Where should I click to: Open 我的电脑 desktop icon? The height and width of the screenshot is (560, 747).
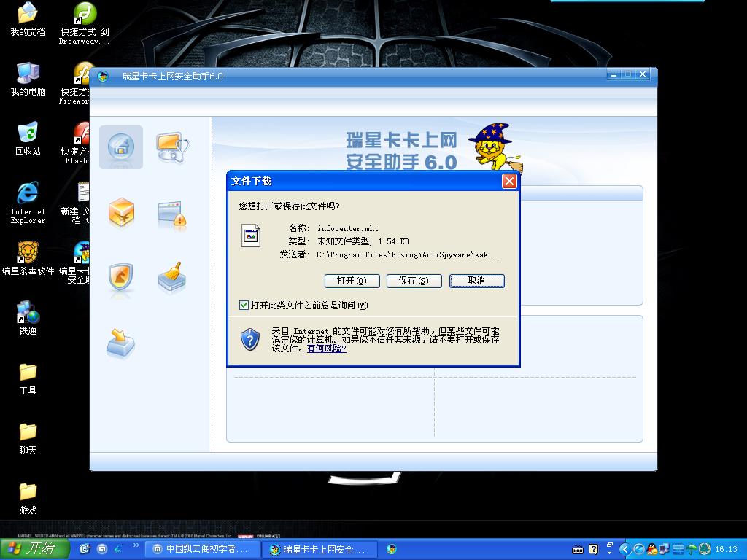point(28,79)
